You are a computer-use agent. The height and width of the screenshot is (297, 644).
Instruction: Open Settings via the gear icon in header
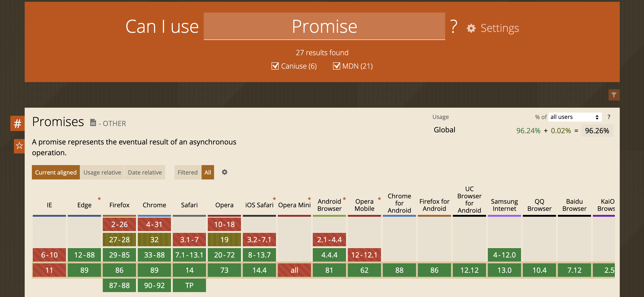[x=471, y=28]
